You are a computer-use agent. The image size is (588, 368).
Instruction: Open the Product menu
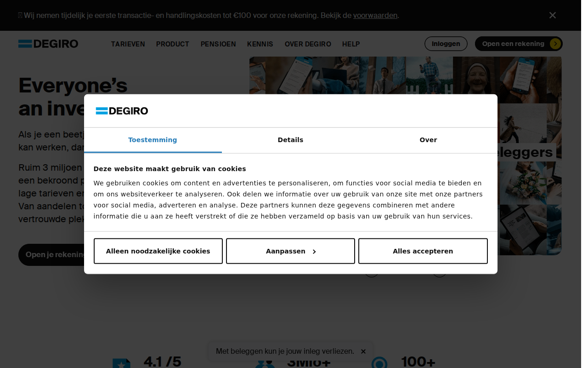[173, 44]
